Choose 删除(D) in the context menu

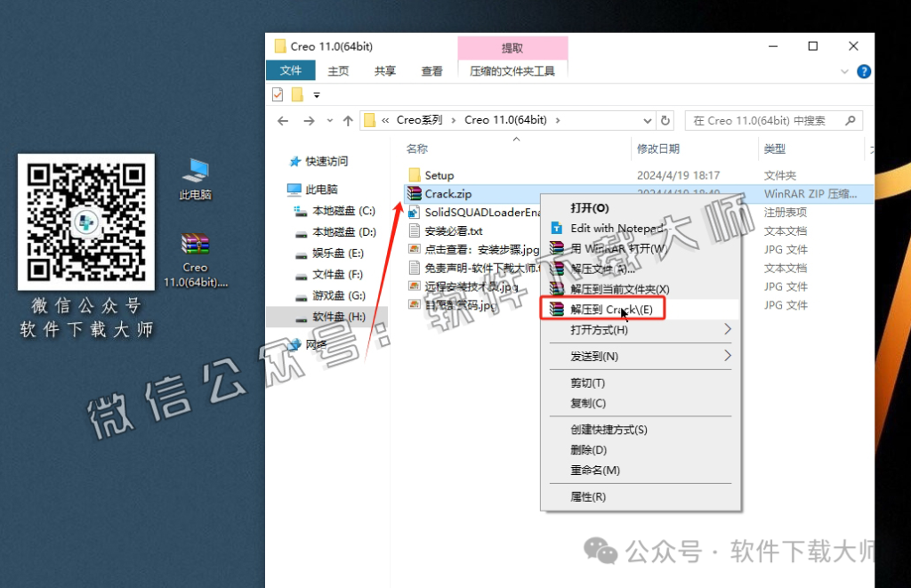point(641,450)
